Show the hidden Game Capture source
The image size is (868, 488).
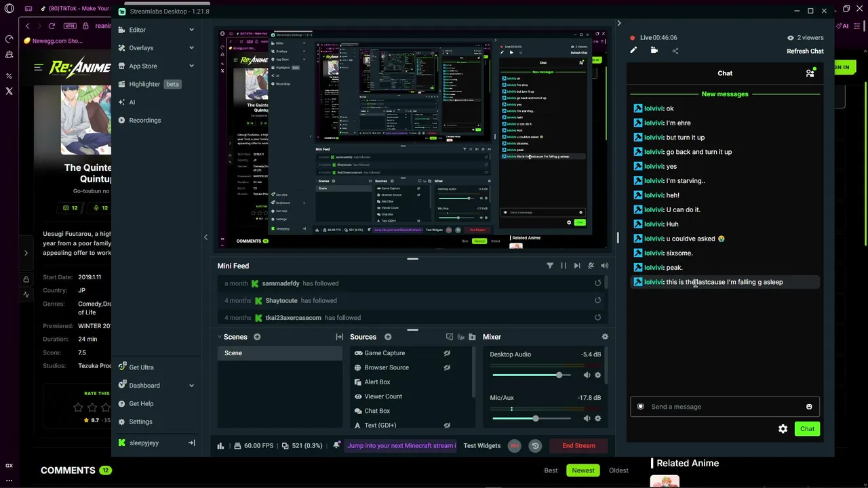pyautogui.click(x=447, y=353)
